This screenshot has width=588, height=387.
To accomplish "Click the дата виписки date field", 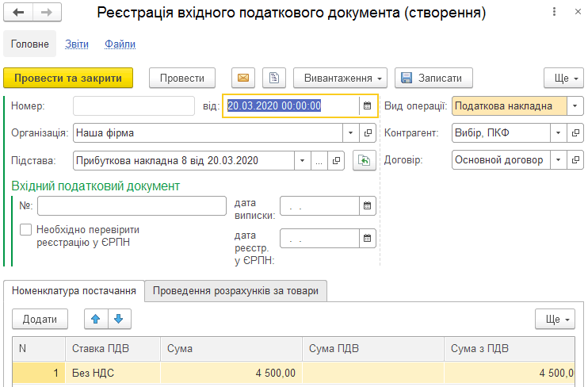I will [319, 205].
